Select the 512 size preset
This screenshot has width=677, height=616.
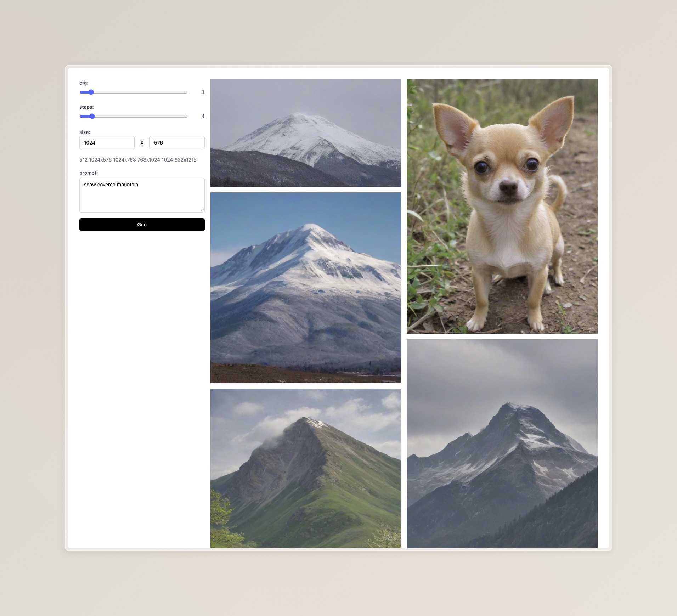(83, 160)
